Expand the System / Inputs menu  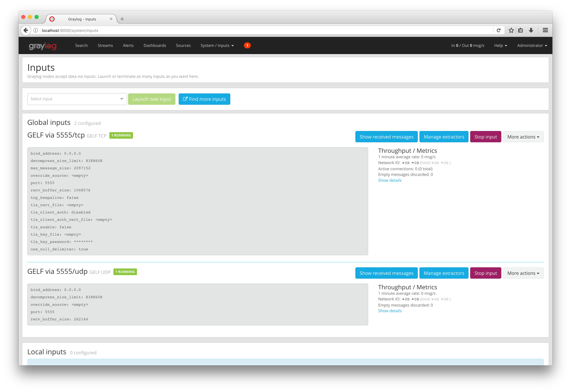[217, 45]
